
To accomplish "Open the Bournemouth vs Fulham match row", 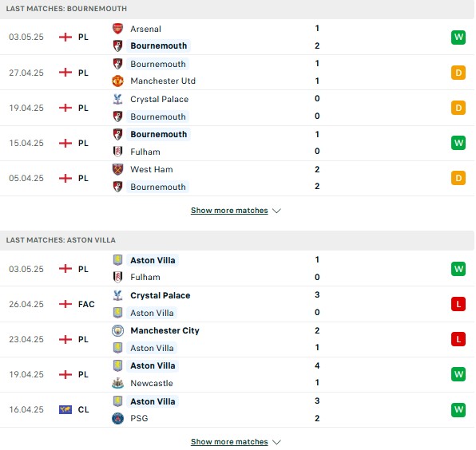I will tap(236, 143).
